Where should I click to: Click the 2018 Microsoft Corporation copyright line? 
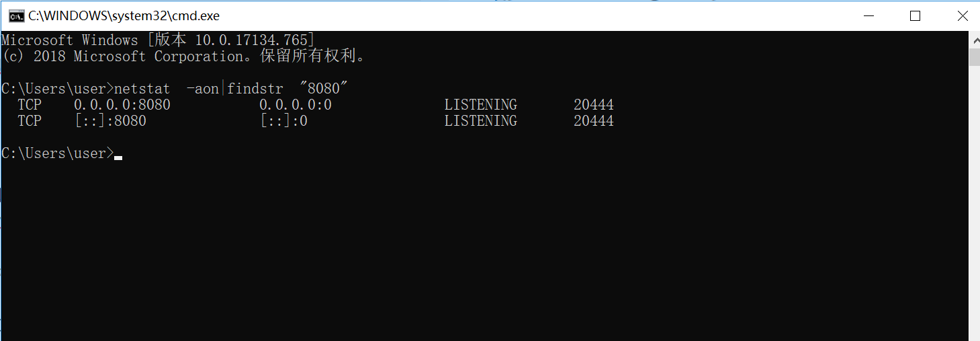click(185, 56)
